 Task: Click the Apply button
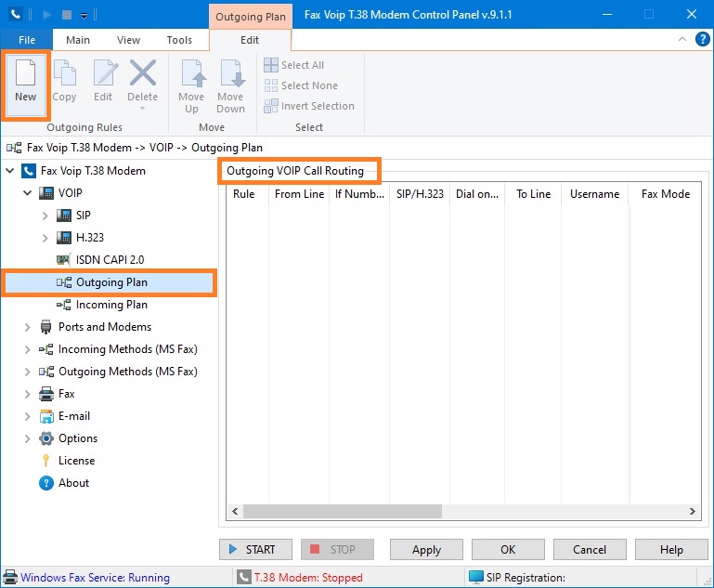[x=426, y=549]
